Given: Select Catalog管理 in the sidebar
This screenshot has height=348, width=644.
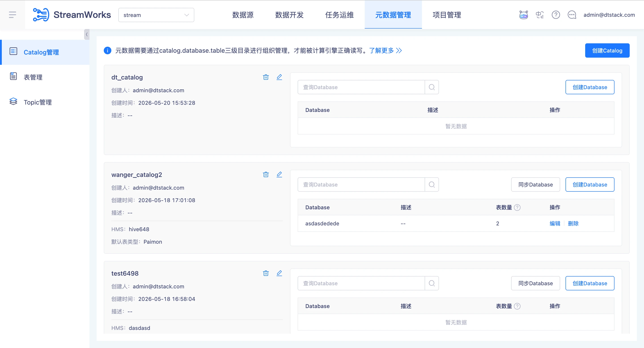Looking at the screenshot, I should coord(45,52).
